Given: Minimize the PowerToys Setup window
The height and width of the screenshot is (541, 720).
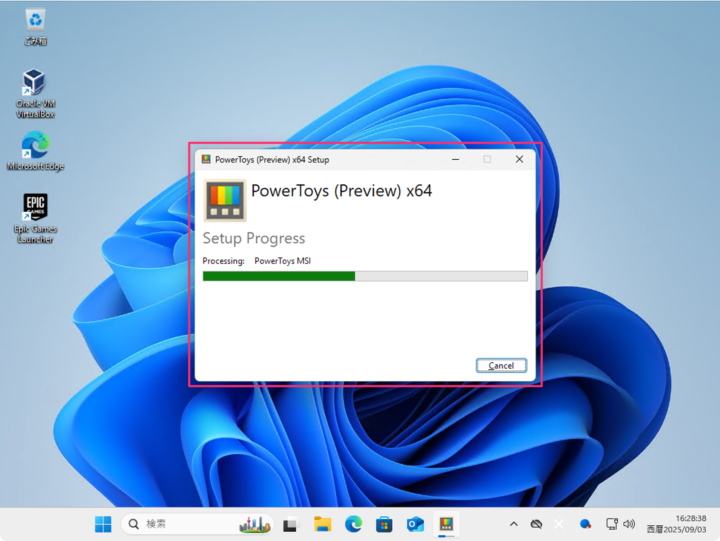Looking at the screenshot, I should (456, 159).
